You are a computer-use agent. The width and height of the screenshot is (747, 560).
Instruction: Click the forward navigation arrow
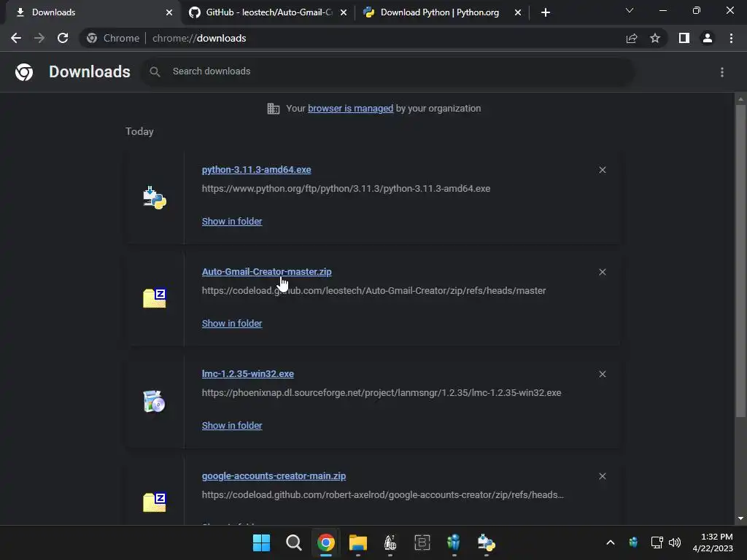pyautogui.click(x=39, y=38)
